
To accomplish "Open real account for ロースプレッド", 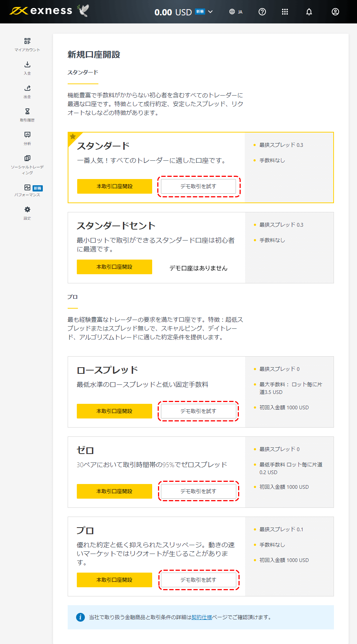I will pyautogui.click(x=114, y=411).
